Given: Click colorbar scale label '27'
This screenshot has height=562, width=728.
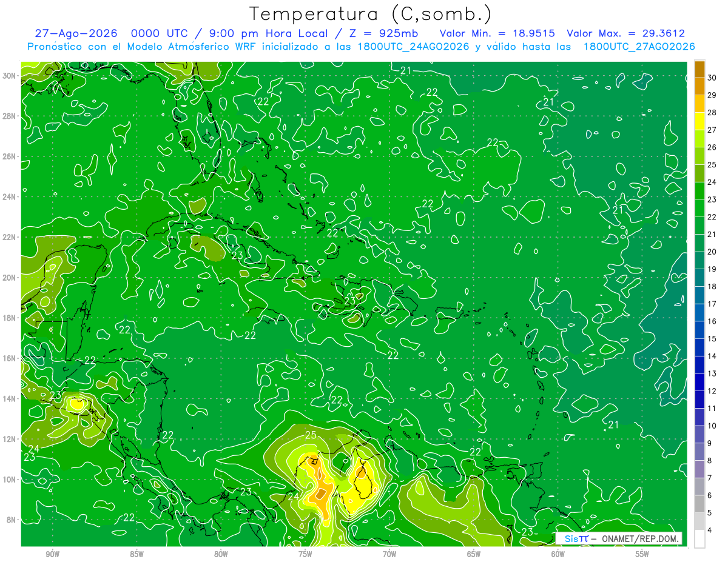Looking at the screenshot, I should point(712,130).
